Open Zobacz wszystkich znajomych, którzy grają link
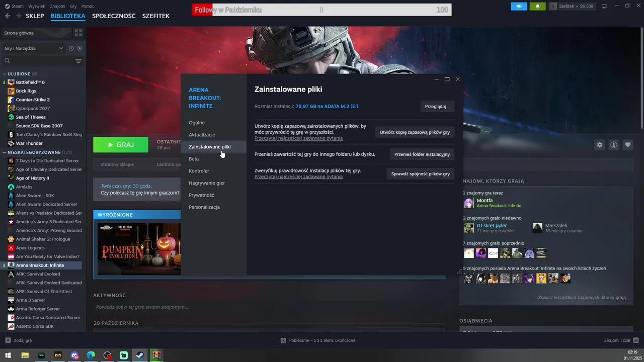 point(582,298)
